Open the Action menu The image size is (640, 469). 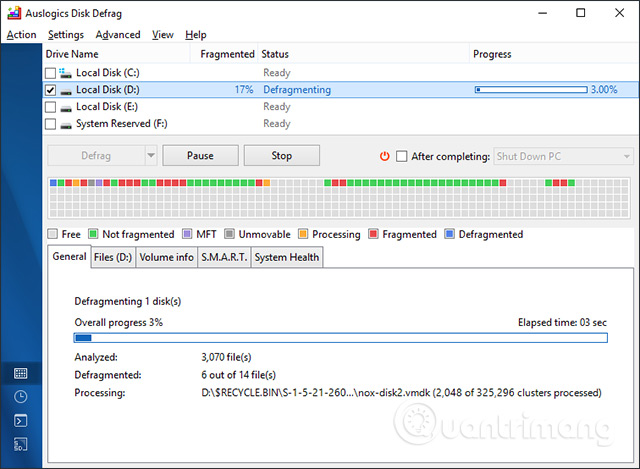pyautogui.click(x=22, y=35)
